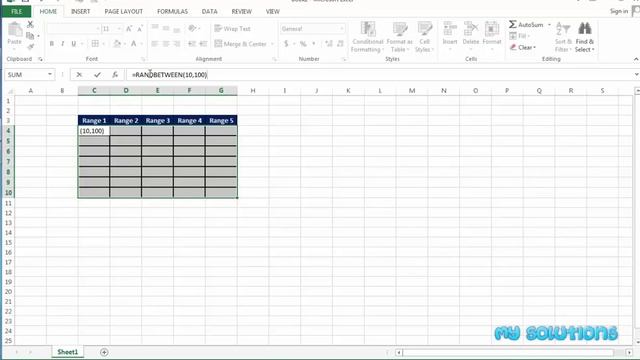Switch to the INSERT tab
640x360 pixels.
pos(80,11)
